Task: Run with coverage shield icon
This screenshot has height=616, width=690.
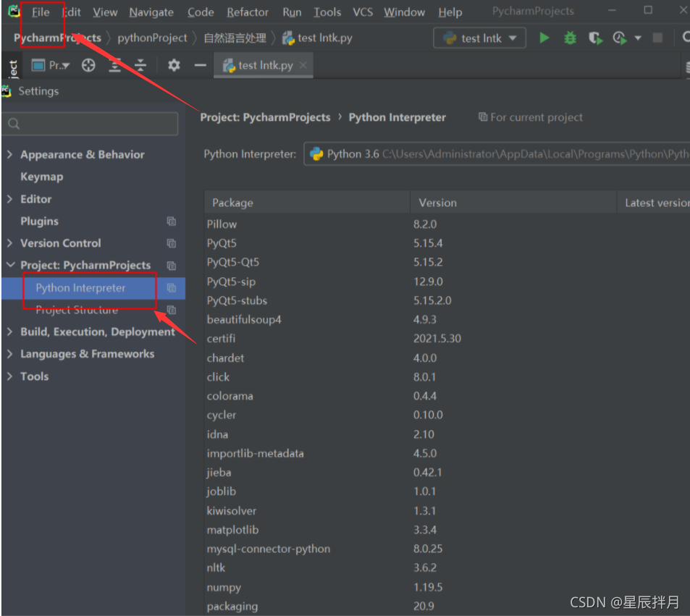Action: click(x=595, y=38)
